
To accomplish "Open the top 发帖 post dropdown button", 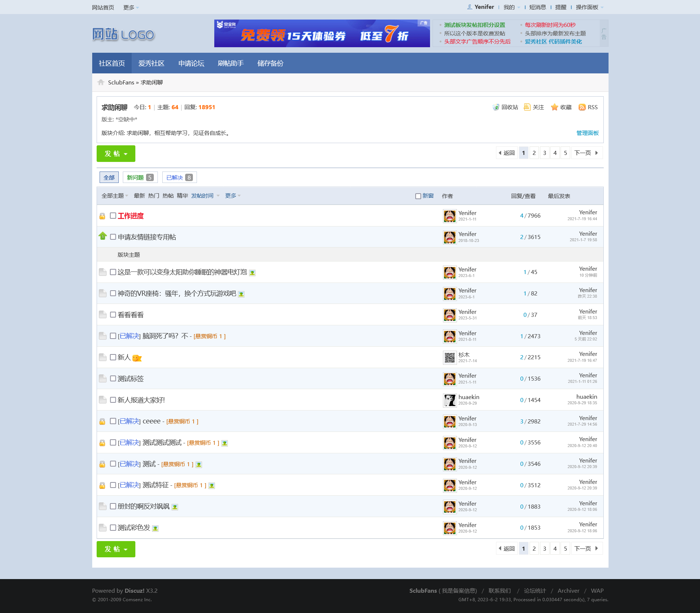I will click(x=116, y=154).
